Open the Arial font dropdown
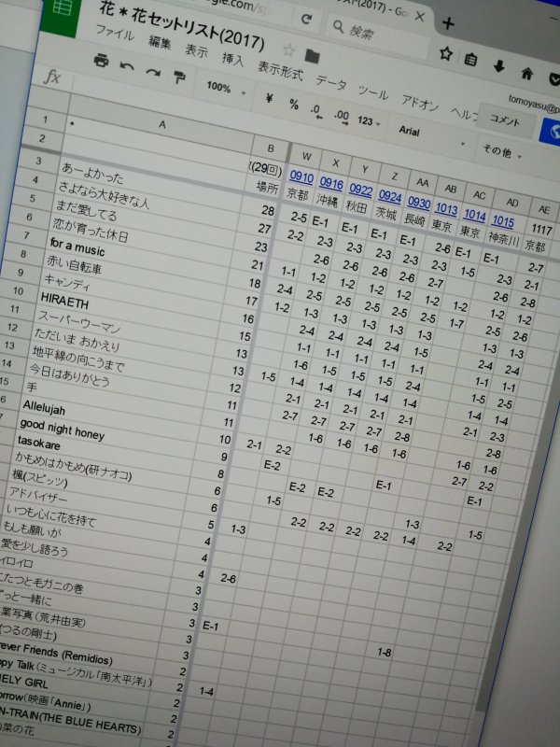Image resolution: width=560 pixels, height=747 pixels. (431, 134)
